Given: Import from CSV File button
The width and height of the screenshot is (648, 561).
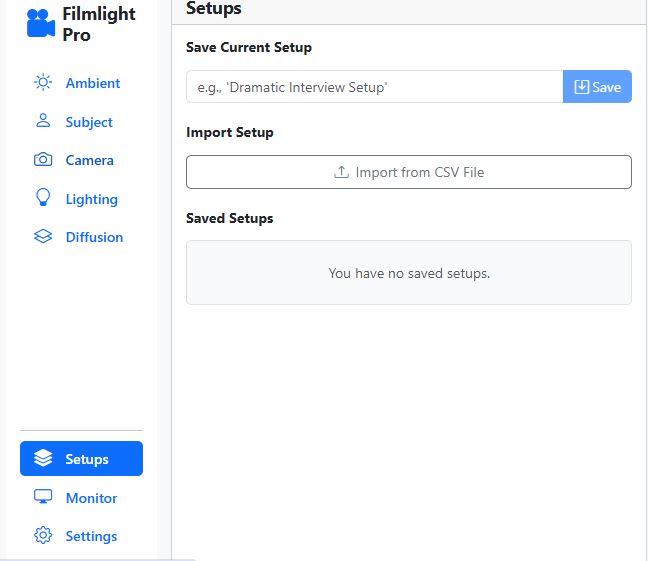Looking at the screenshot, I should (x=409, y=172).
